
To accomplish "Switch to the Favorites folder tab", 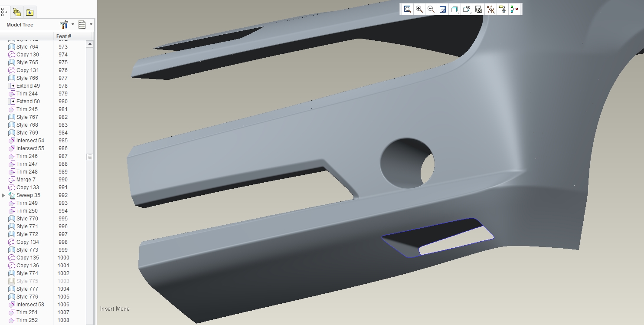I will point(29,12).
